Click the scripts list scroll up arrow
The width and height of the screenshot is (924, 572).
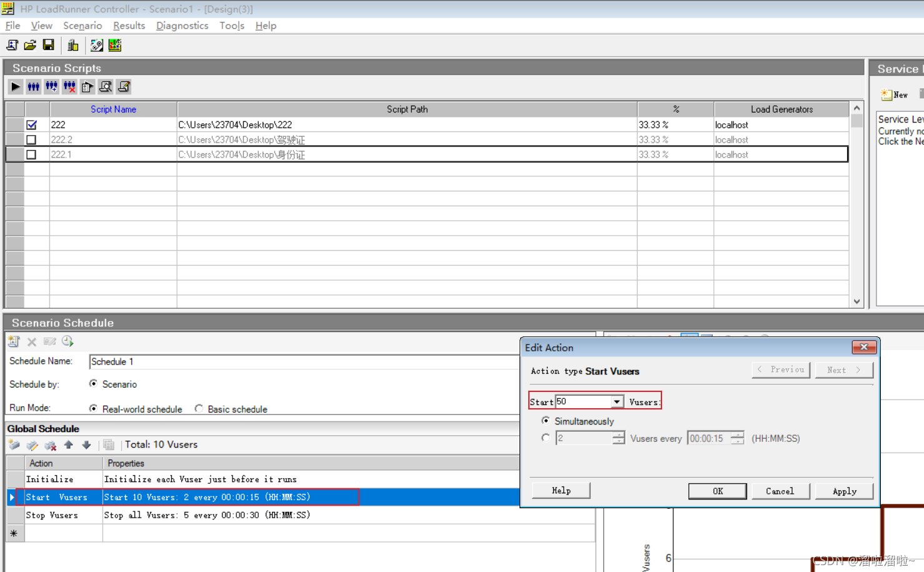pyautogui.click(x=857, y=108)
